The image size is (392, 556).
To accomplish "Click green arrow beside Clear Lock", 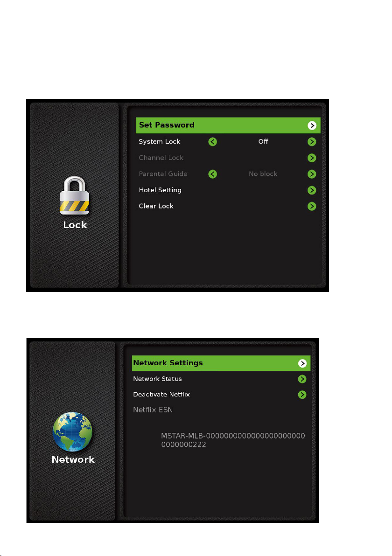I will click(x=312, y=206).
